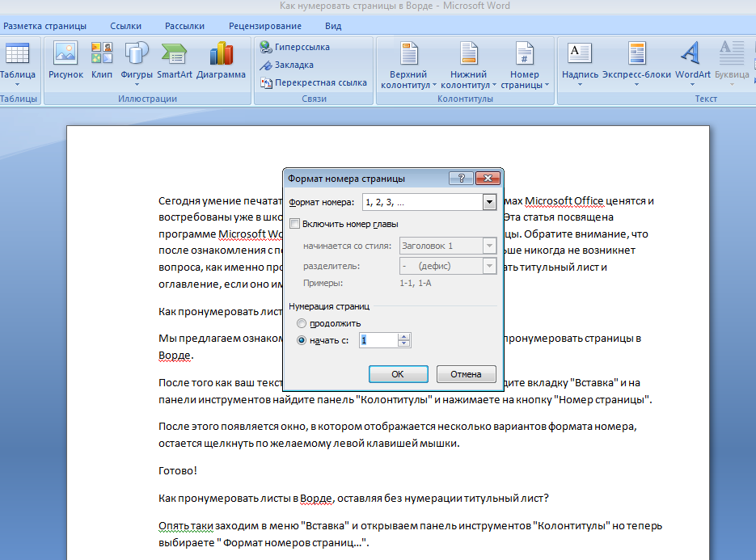Screen dimensions: 756x560
Task: Cancel the dialog with Отмена
Action: (x=467, y=374)
